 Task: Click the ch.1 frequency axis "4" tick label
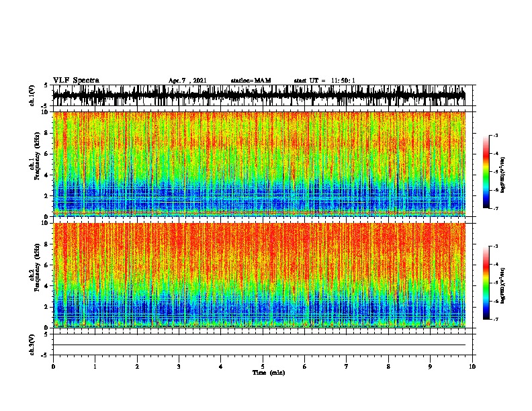click(x=46, y=175)
